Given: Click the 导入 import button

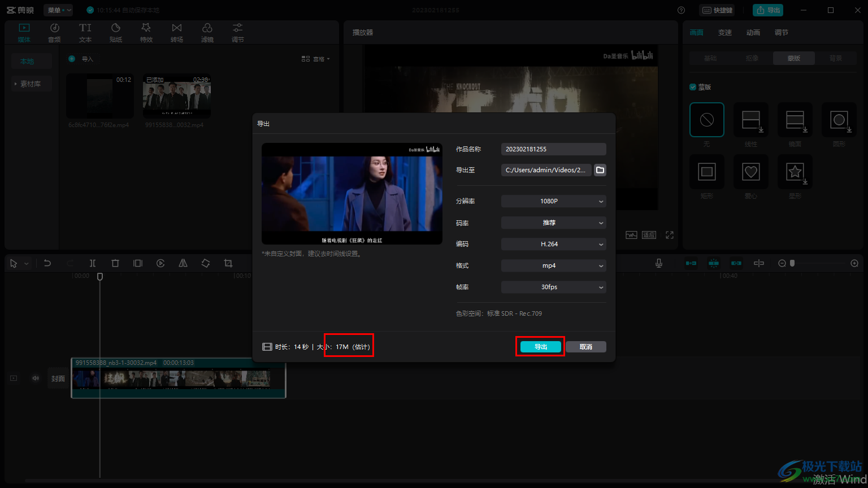Looking at the screenshot, I should pos(81,59).
